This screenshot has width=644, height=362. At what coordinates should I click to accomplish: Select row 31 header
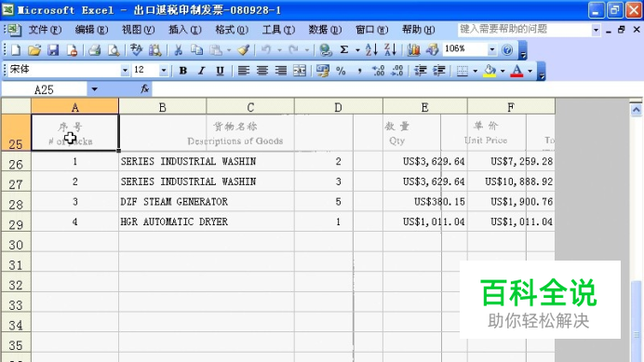(x=16, y=262)
